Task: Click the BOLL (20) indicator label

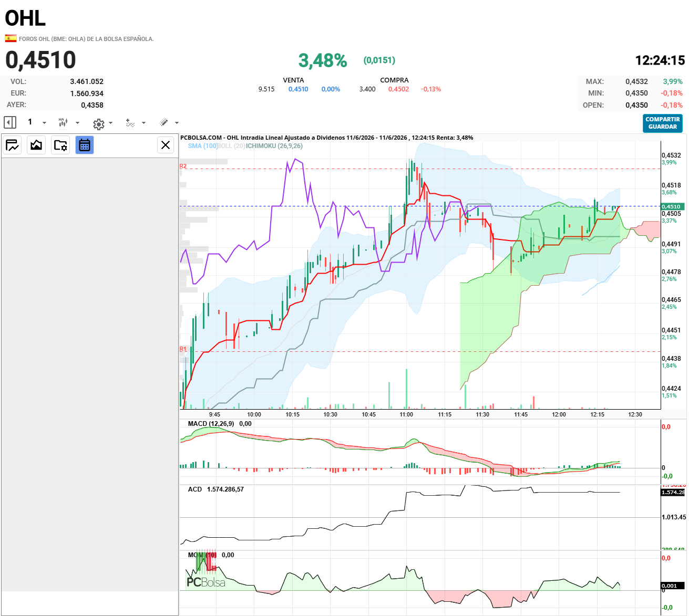Action: click(231, 146)
